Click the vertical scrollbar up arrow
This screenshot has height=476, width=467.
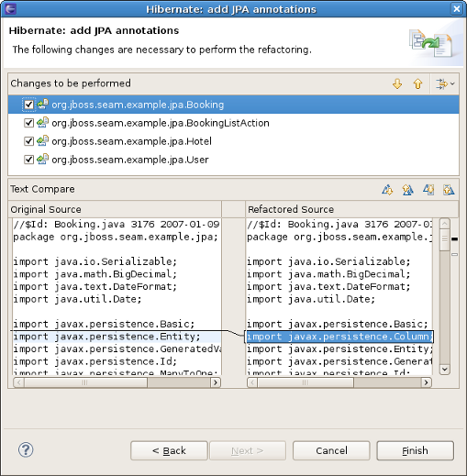point(445,224)
